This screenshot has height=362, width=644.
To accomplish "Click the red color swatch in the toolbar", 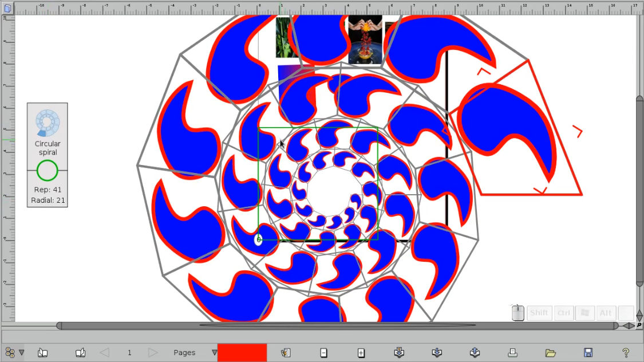I will point(242,352).
